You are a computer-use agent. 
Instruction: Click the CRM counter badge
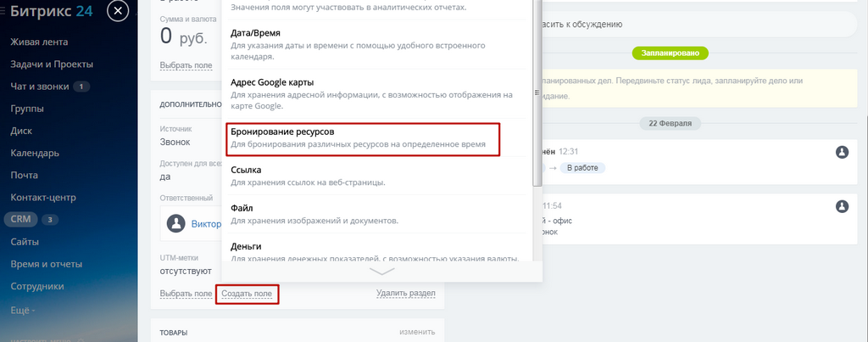[50, 220]
